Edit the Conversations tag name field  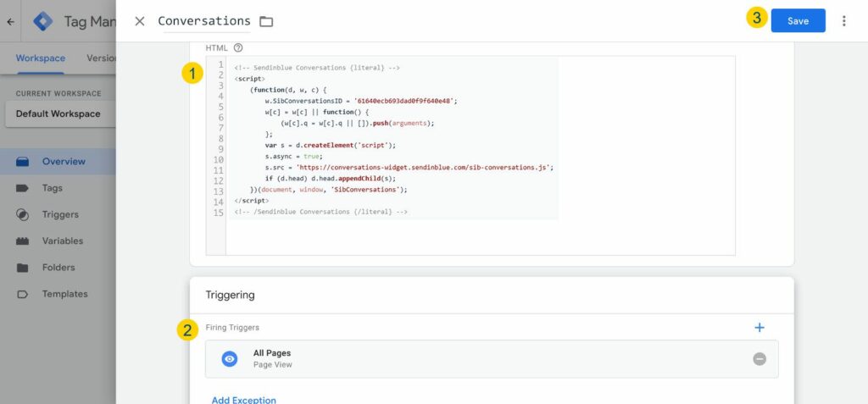pos(204,21)
